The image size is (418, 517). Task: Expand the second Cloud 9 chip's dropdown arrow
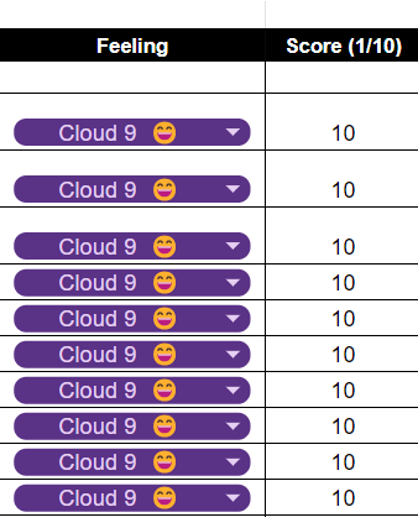pos(233,189)
